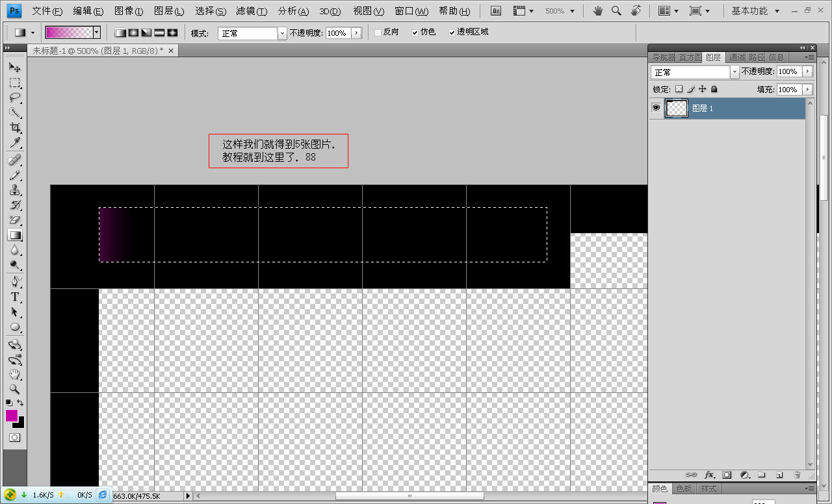Expand the 基本功能 workspace dropdown
This screenshot has height=504, width=832.
(x=755, y=11)
